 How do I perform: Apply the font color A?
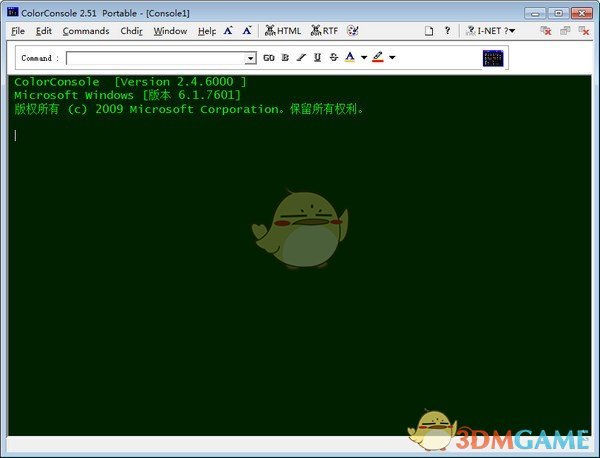[350, 57]
